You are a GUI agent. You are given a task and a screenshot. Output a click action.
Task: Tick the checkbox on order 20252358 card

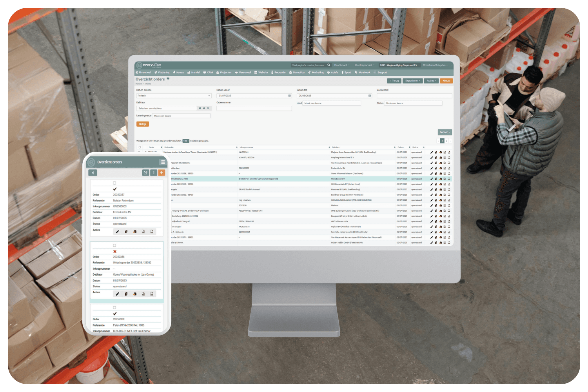tap(114, 245)
